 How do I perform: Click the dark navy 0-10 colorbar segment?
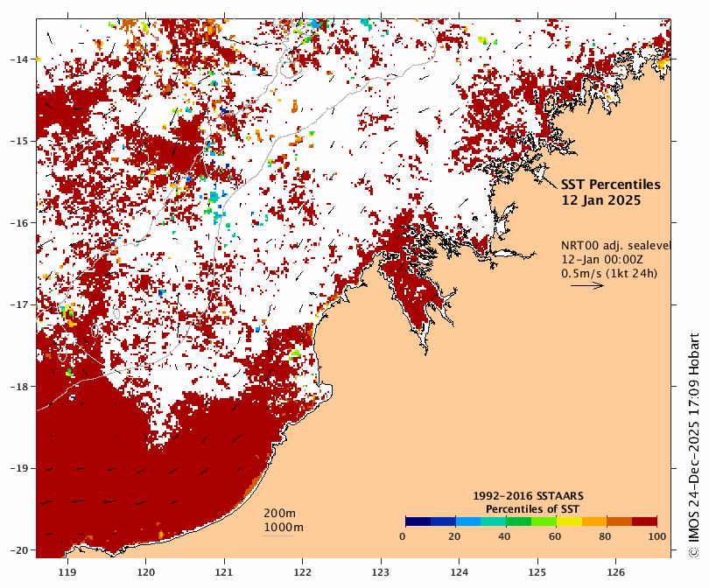[418, 521]
